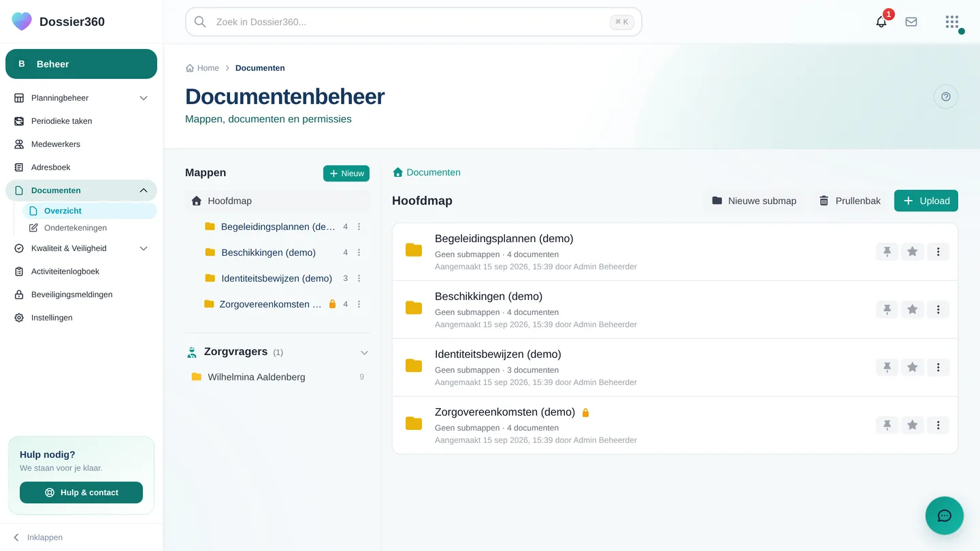Collapse the Documenten menu section

144,190
